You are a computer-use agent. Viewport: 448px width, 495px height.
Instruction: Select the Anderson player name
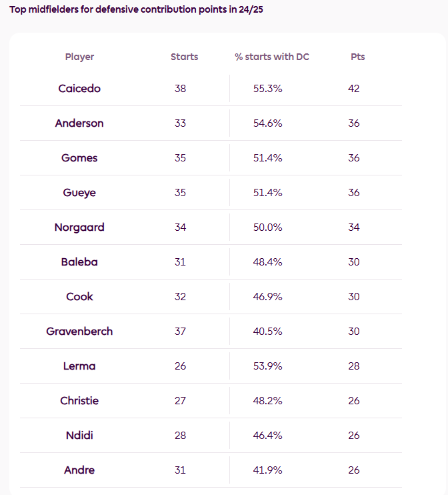pyautogui.click(x=79, y=123)
